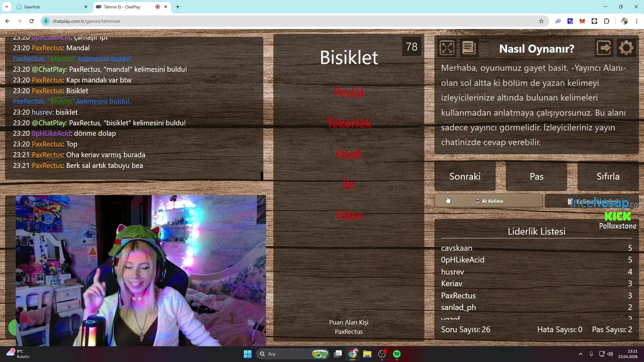Screen dimensions: 644x362
Task: Open the volume speaker tray icon
Action: pos(610,354)
